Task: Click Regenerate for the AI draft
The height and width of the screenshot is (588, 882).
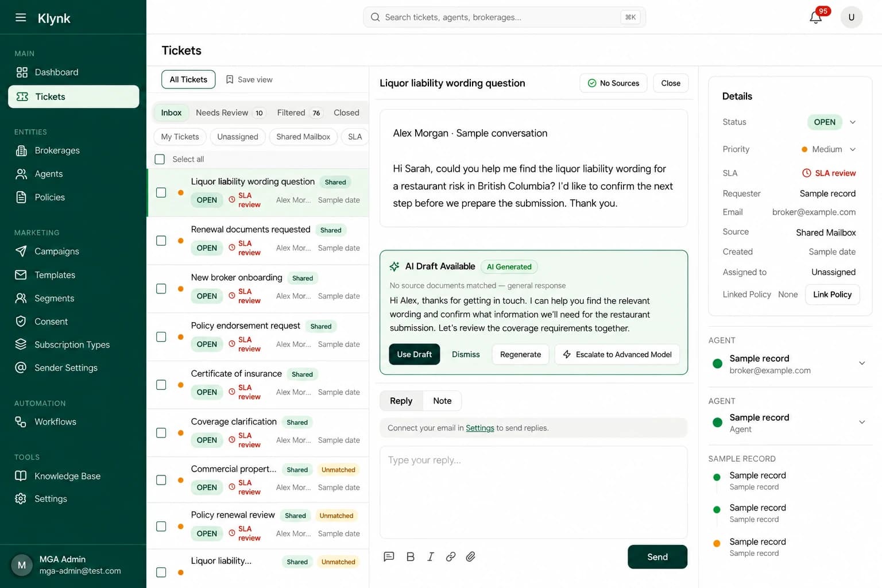Action: click(520, 354)
